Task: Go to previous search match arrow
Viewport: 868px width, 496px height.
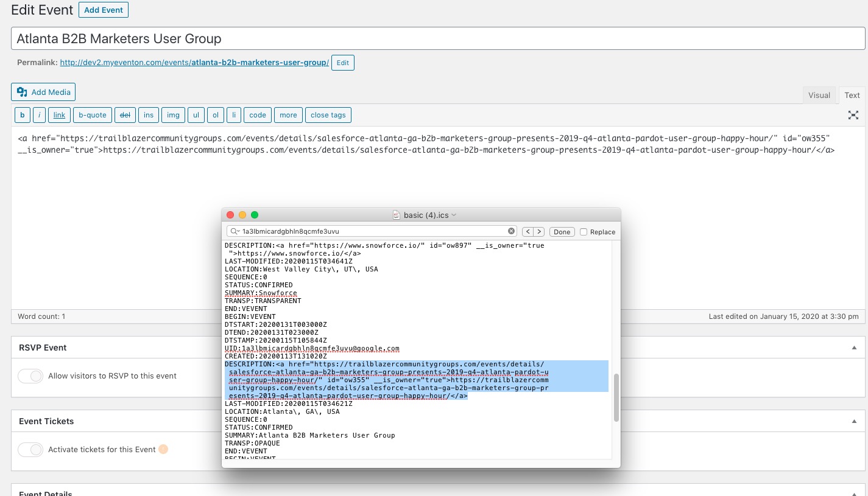Action: coord(528,232)
